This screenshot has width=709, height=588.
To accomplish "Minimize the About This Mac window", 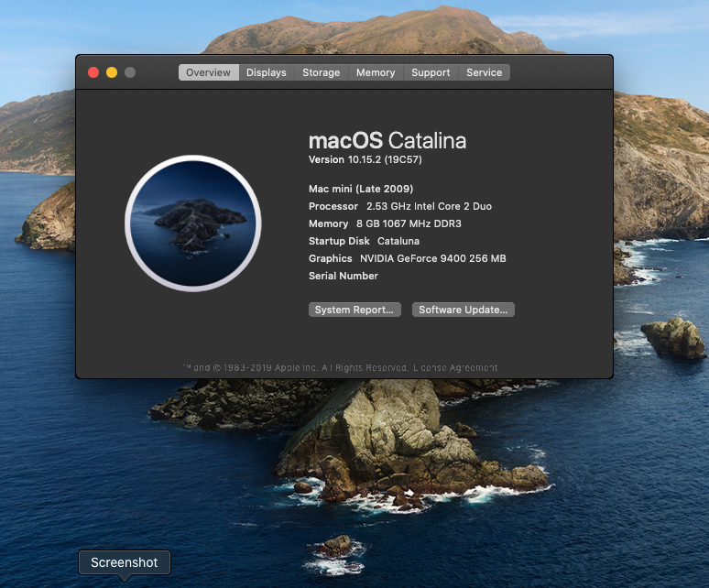I will (112, 72).
